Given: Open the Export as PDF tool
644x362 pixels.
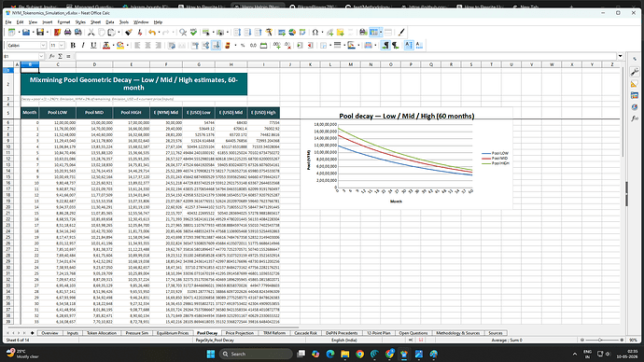Looking at the screenshot, I should click(x=57, y=32).
